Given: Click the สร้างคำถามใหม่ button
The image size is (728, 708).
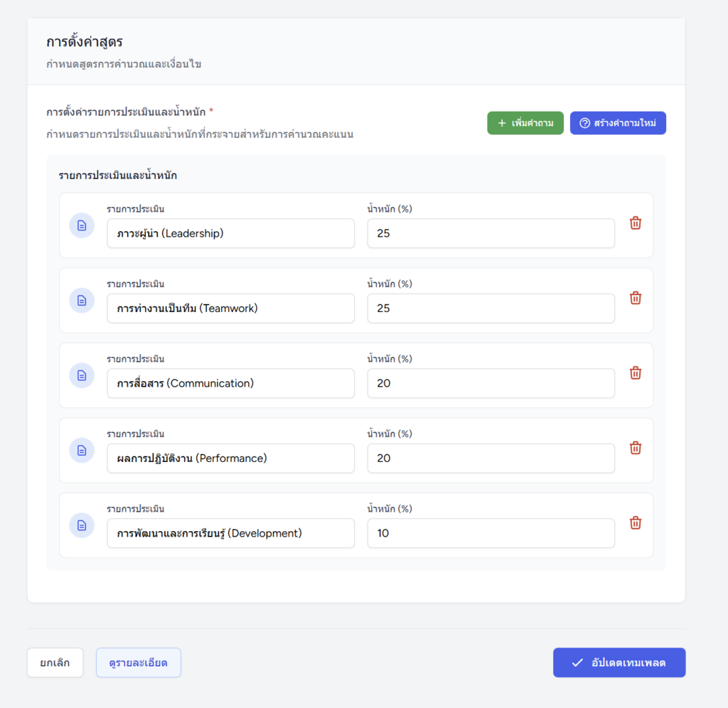Looking at the screenshot, I should 618,123.
